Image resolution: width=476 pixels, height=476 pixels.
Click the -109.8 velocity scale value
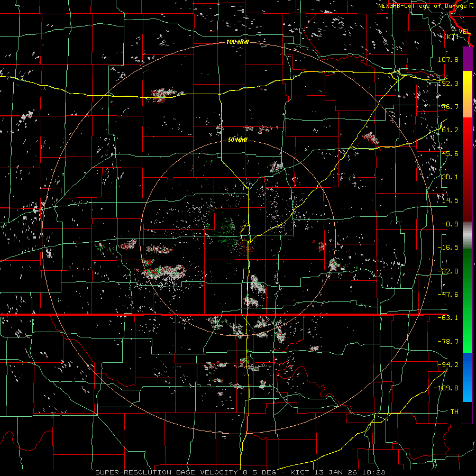coord(446,388)
